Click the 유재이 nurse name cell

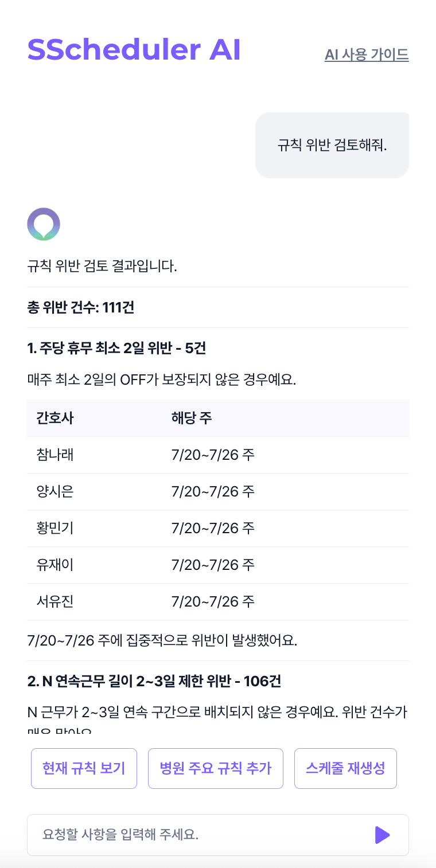pyautogui.click(x=55, y=565)
